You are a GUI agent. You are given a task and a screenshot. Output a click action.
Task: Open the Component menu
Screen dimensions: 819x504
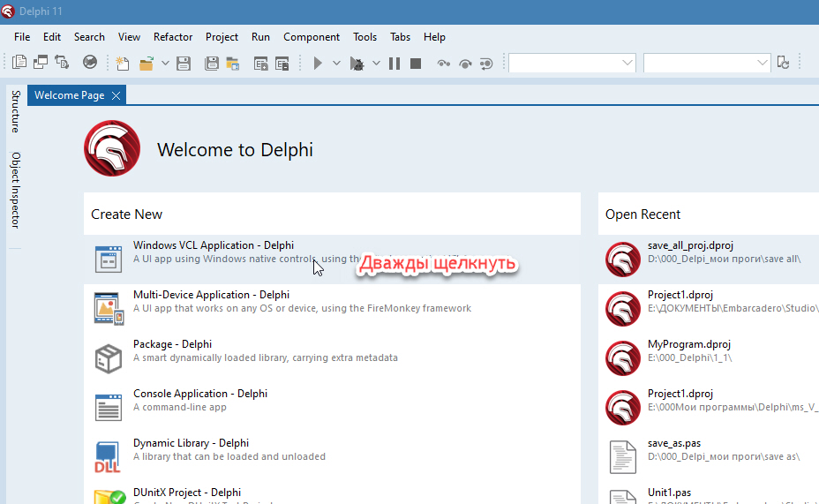pos(312,37)
